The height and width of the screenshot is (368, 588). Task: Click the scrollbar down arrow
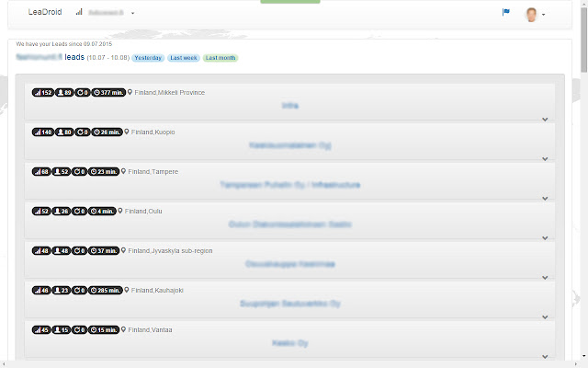584,356
